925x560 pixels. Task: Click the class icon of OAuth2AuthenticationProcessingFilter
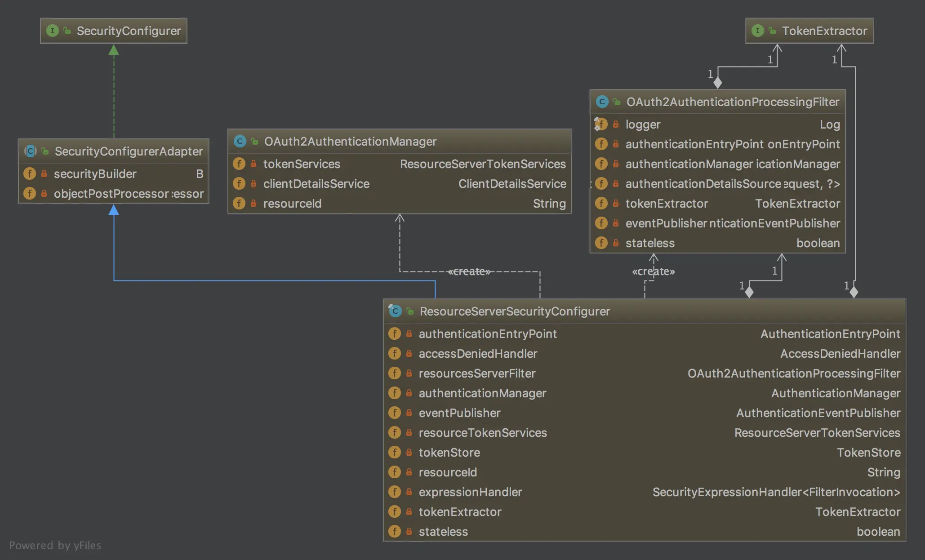pos(601,102)
